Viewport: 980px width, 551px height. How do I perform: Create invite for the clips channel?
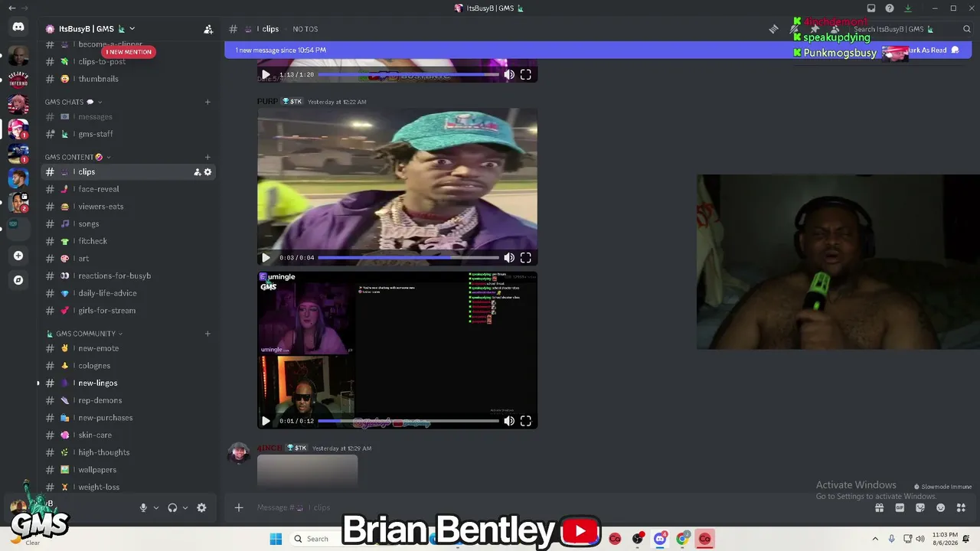pyautogui.click(x=197, y=172)
